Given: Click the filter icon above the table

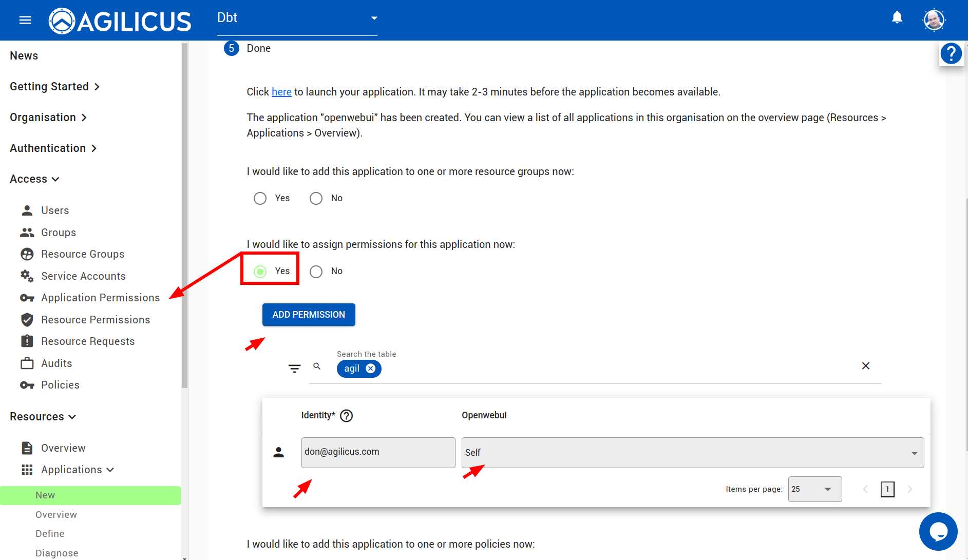Looking at the screenshot, I should tap(294, 368).
